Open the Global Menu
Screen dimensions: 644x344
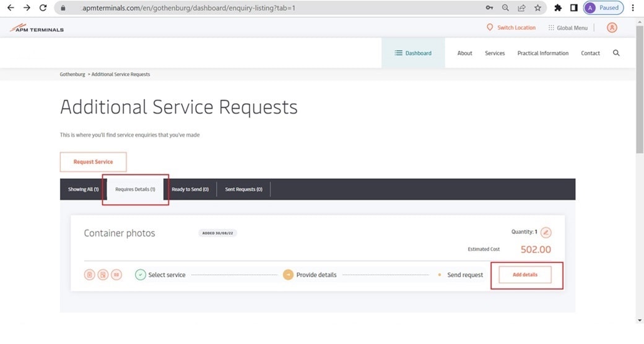pos(568,28)
